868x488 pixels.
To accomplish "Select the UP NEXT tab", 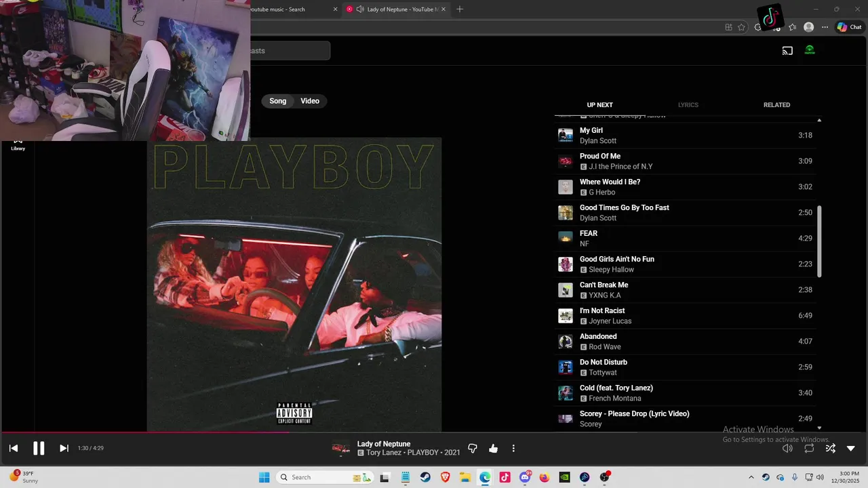I will (599, 105).
